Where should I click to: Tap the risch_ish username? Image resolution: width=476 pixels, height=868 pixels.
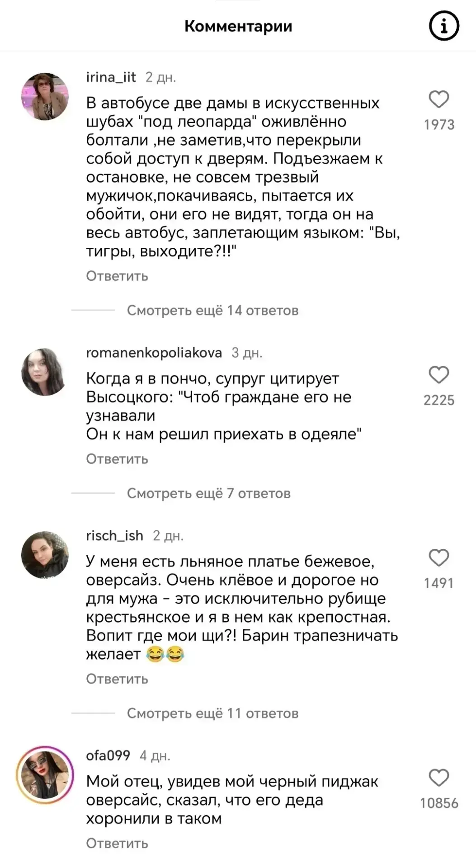click(x=114, y=536)
